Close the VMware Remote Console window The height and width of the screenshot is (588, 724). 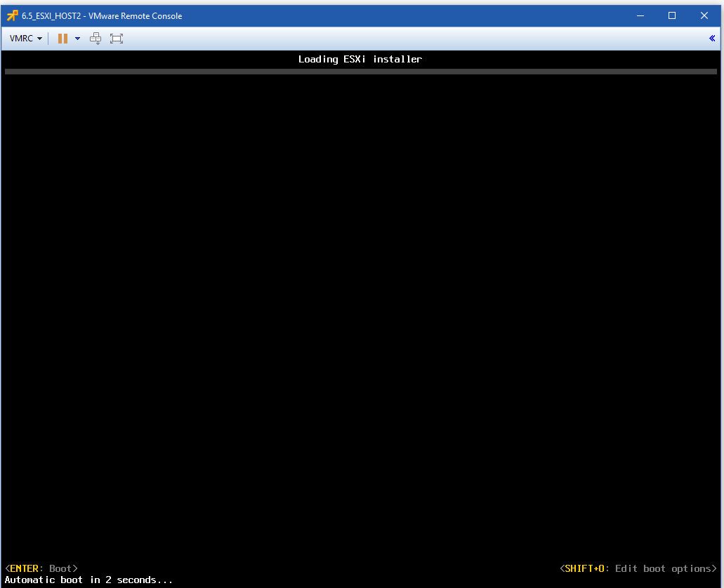(704, 15)
